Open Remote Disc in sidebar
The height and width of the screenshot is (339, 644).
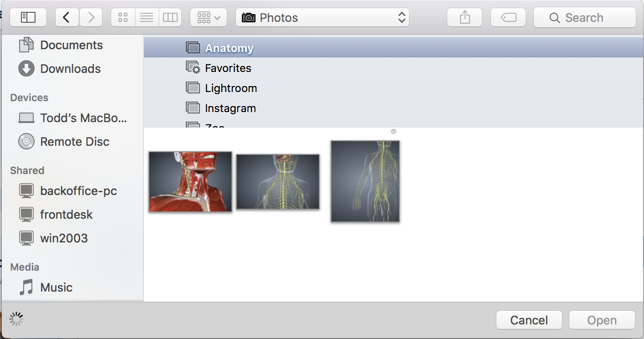click(x=74, y=142)
